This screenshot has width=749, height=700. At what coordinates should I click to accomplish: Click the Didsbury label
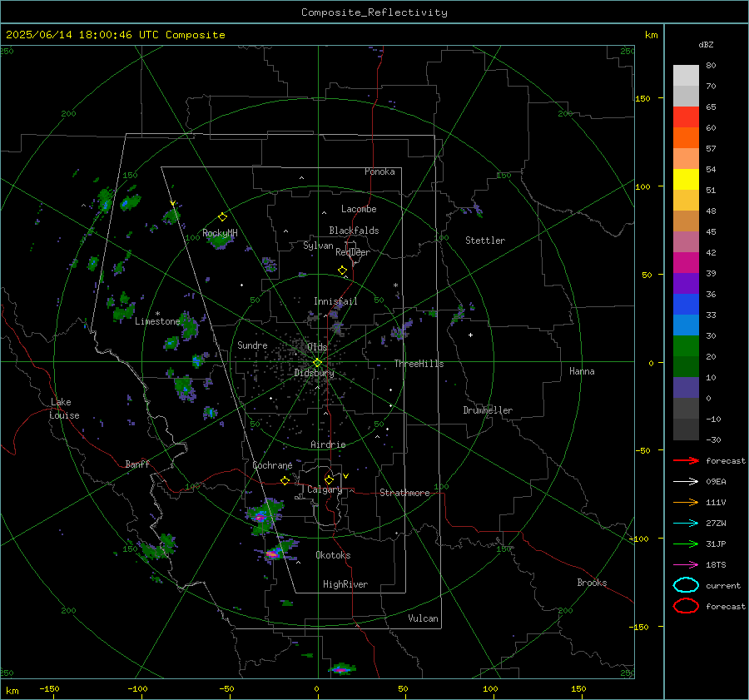315,373
